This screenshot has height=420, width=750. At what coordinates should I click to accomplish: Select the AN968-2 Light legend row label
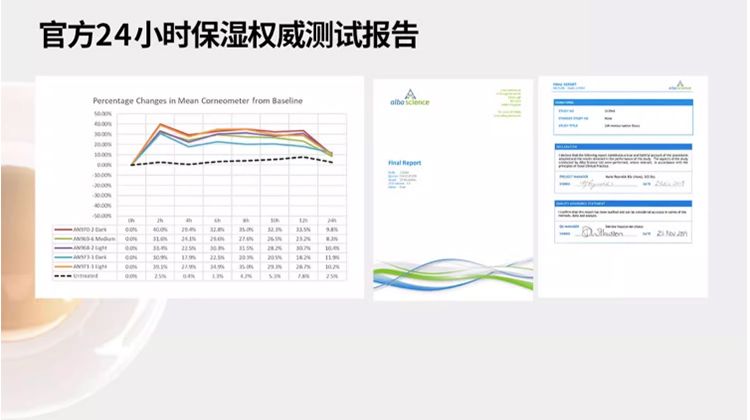coord(90,248)
